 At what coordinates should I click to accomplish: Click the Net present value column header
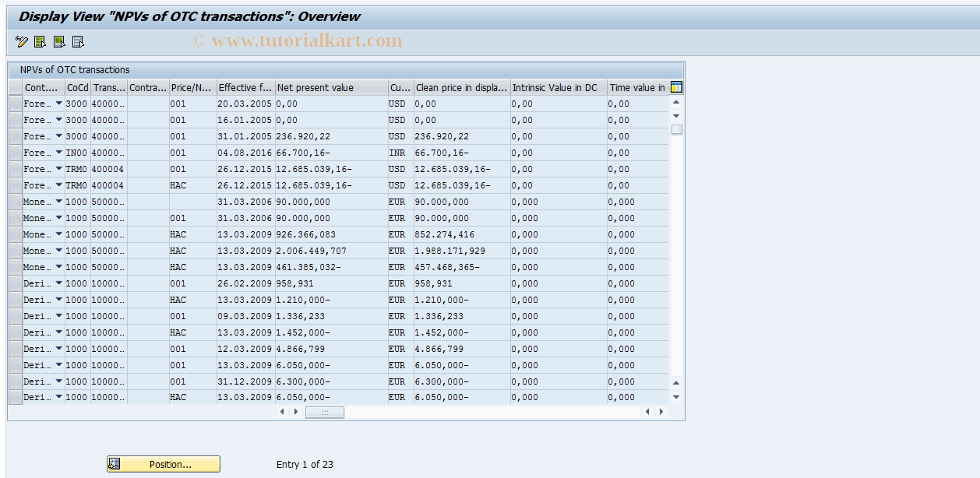point(331,87)
